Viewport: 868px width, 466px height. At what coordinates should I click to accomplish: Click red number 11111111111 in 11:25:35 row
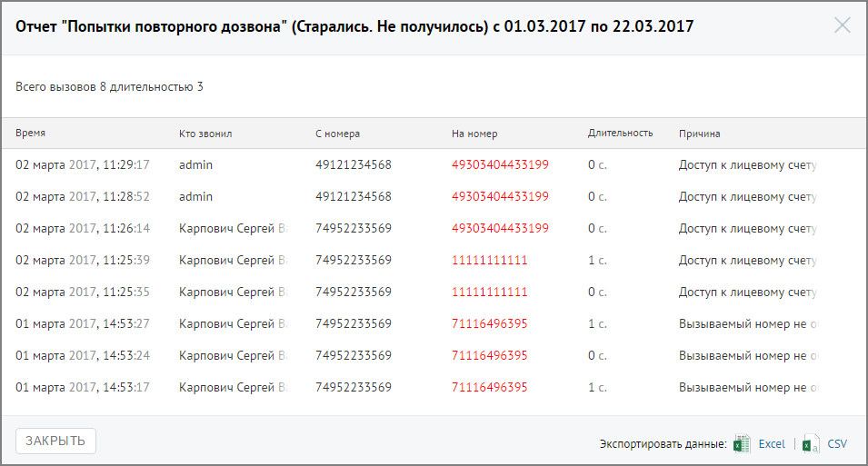click(x=489, y=292)
